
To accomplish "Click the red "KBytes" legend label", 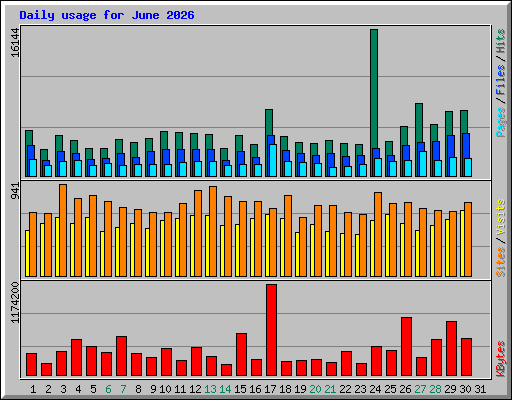I will point(500,359).
